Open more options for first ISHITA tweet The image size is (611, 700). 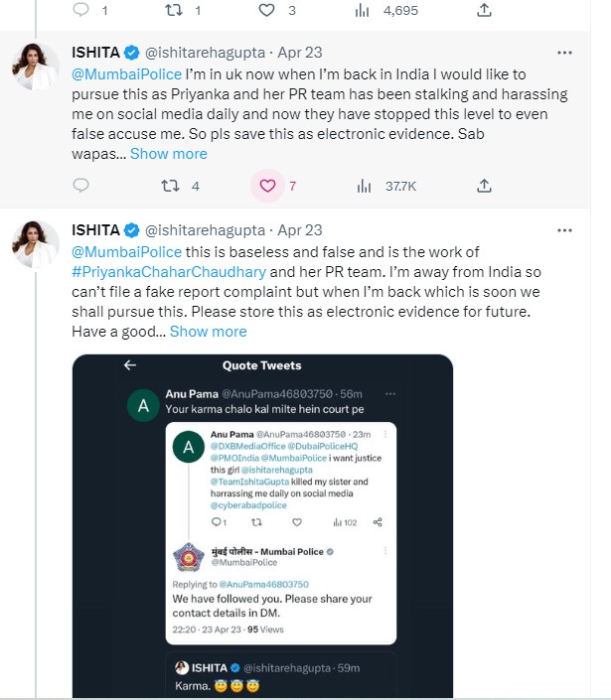coord(564,52)
